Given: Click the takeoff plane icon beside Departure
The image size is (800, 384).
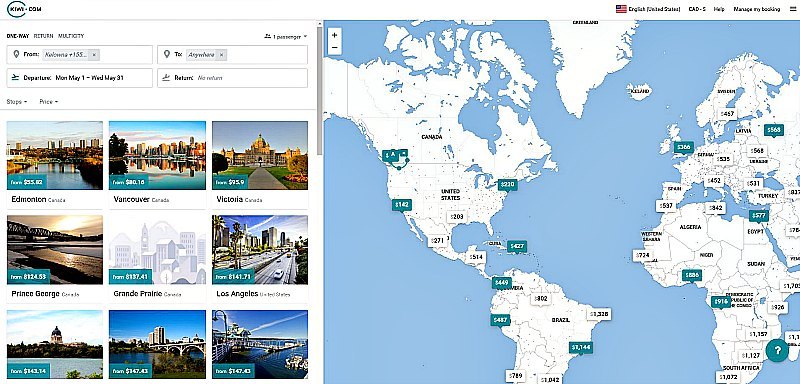Looking at the screenshot, I should point(16,78).
